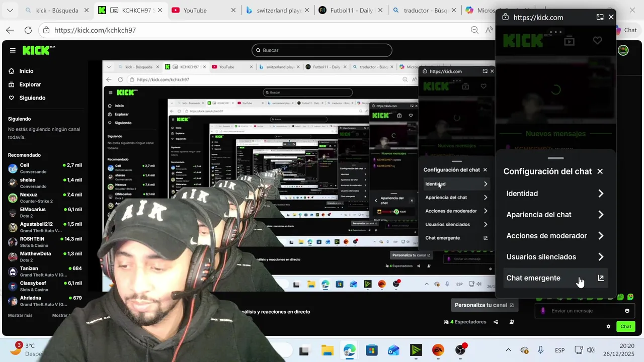This screenshot has width=644, height=362.
Task: Click the user icon right of share
Action: (x=512, y=322)
